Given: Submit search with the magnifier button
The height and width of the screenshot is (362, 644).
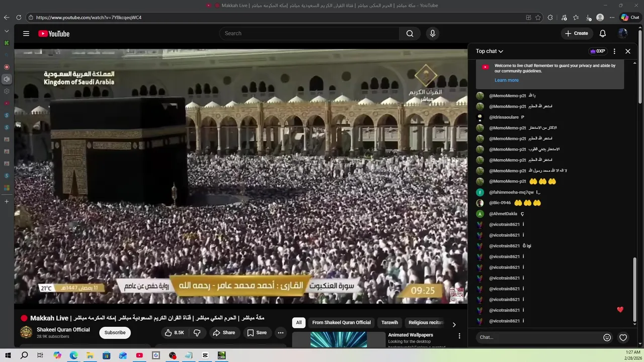Looking at the screenshot, I should coord(410,34).
